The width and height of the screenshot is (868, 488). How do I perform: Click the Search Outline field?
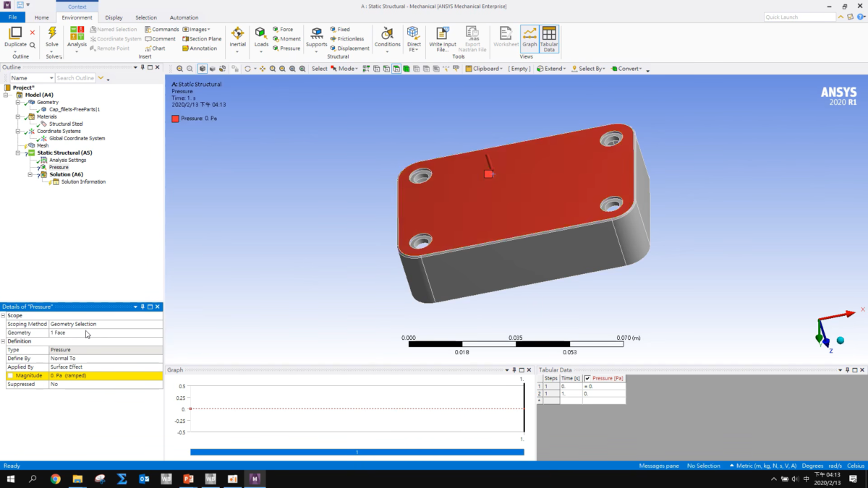click(x=75, y=77)
